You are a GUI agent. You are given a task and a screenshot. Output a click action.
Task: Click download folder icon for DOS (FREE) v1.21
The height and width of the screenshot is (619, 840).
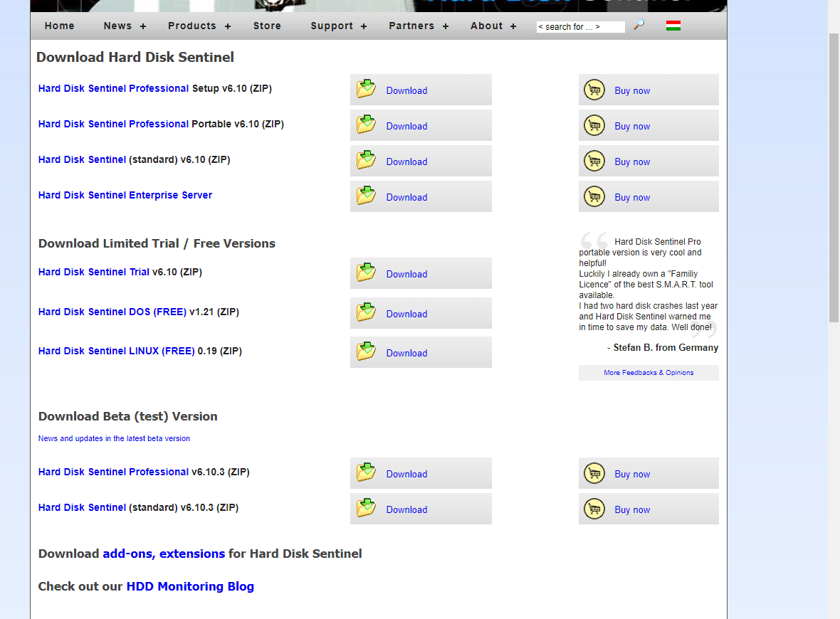[367, 312]
